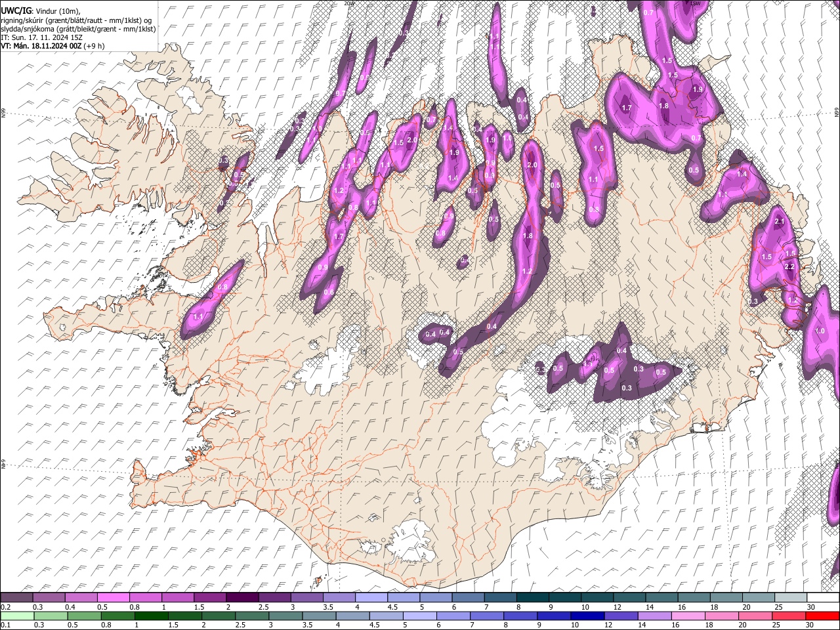Click green-row swatch between 3 and 3.5
This screenshot has width=840, height=630.
coord(285,616)
